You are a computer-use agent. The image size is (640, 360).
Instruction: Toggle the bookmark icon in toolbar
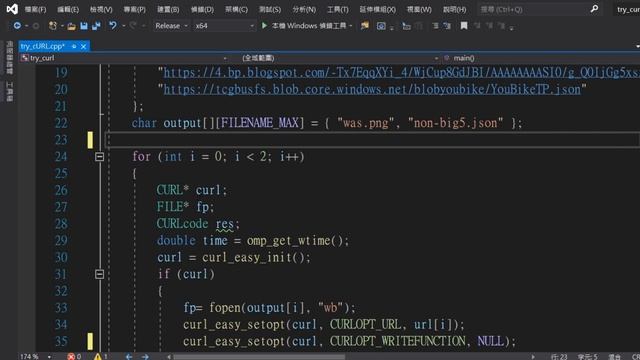(464, 26)
